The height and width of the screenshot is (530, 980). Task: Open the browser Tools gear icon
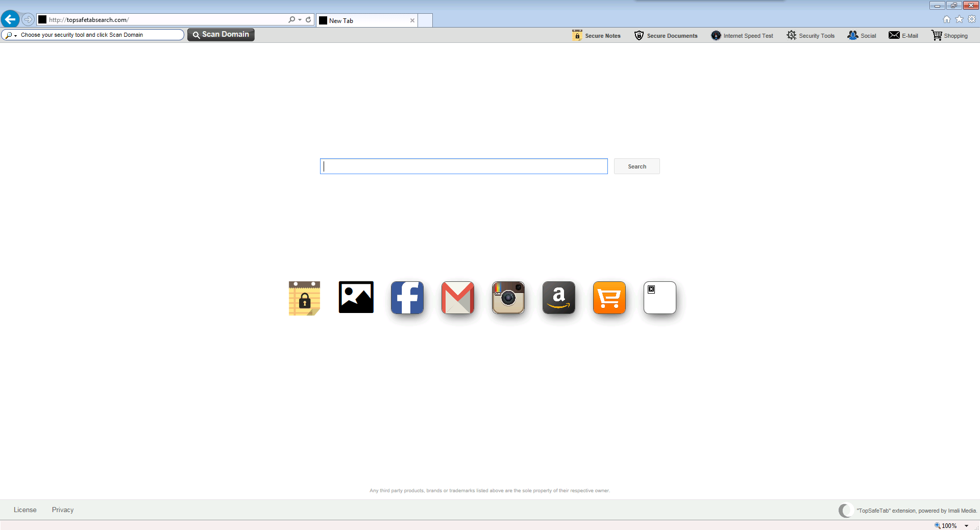972,19
